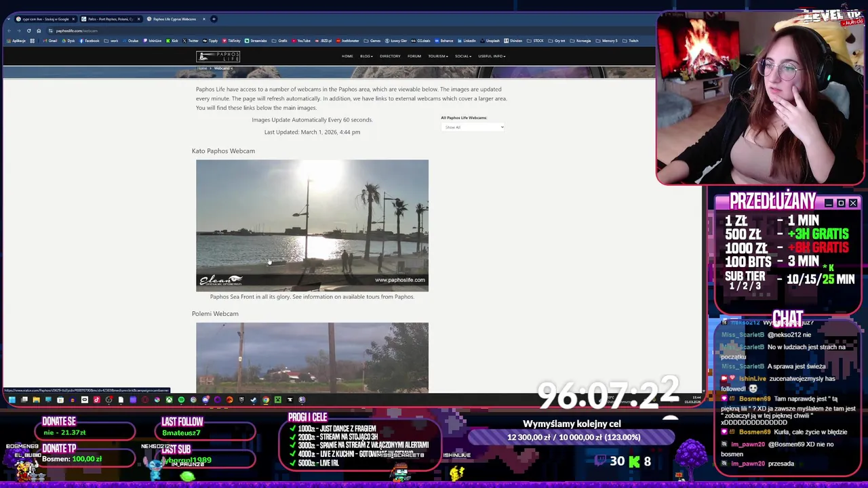The width and height of the screenshot is (868, 488).
Task: Select the 'Paphos Life Cyprus Webcams' tab
Action: 175,19
